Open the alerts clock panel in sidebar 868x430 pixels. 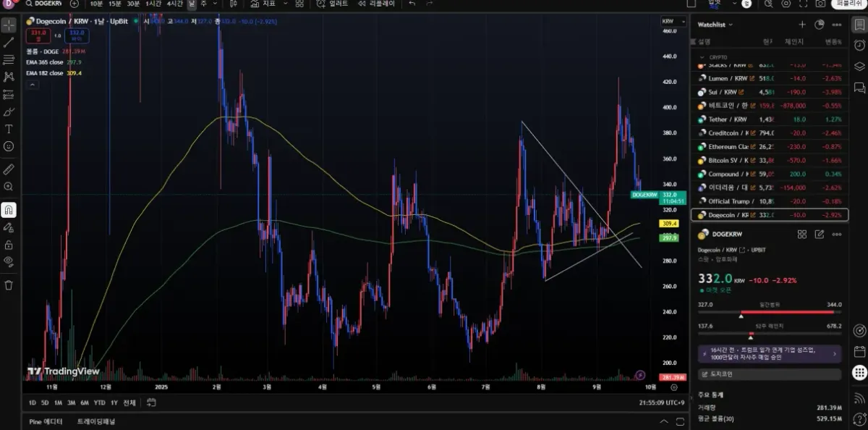point(859,45)
